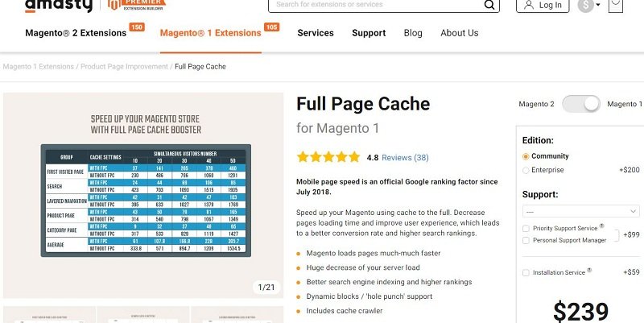The image size is (644, 323).
Task: Click the Priority Support Service help icon
Action: tap(601, 226)
